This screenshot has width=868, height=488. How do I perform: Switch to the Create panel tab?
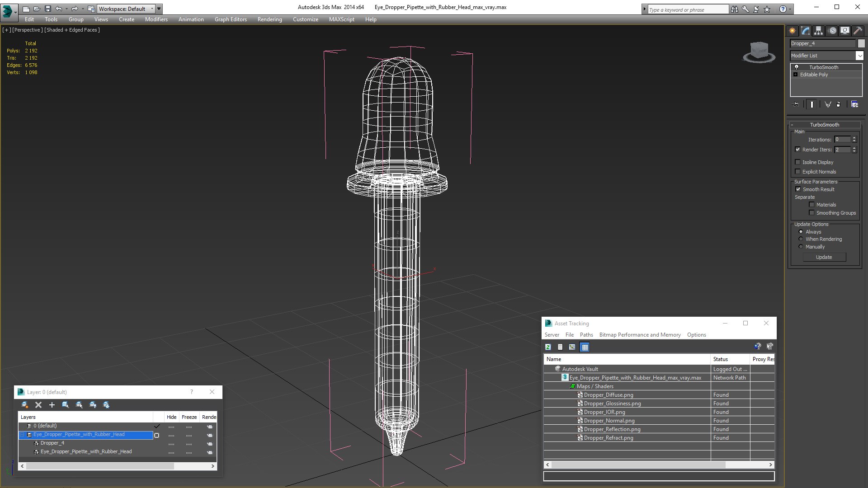pyautogui.click(x=793, y=31)
